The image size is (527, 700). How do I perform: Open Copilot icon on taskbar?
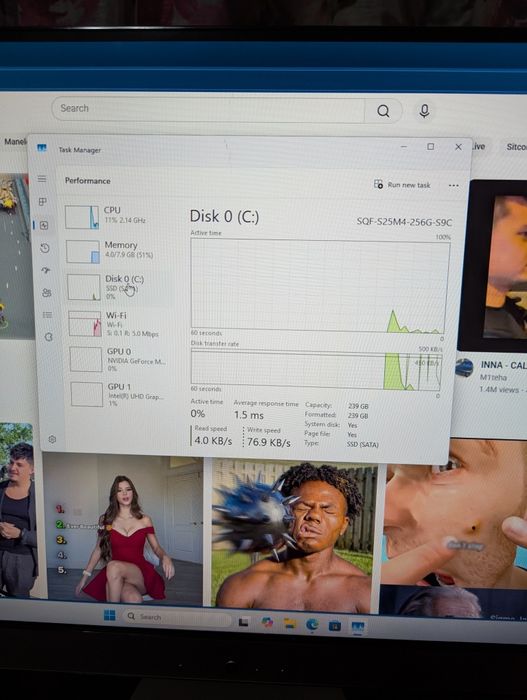[267, 622]
